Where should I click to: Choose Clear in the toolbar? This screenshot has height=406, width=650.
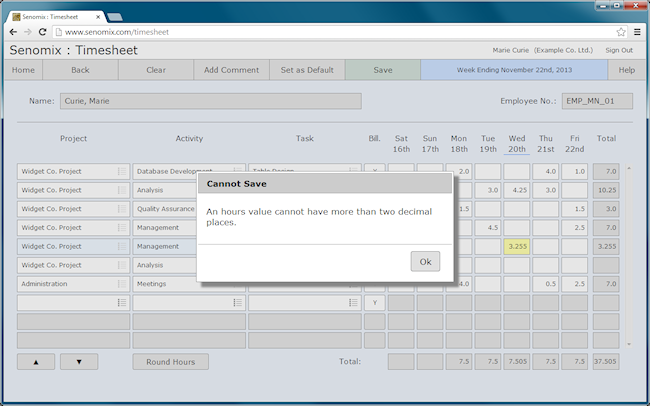pos(156,70)
